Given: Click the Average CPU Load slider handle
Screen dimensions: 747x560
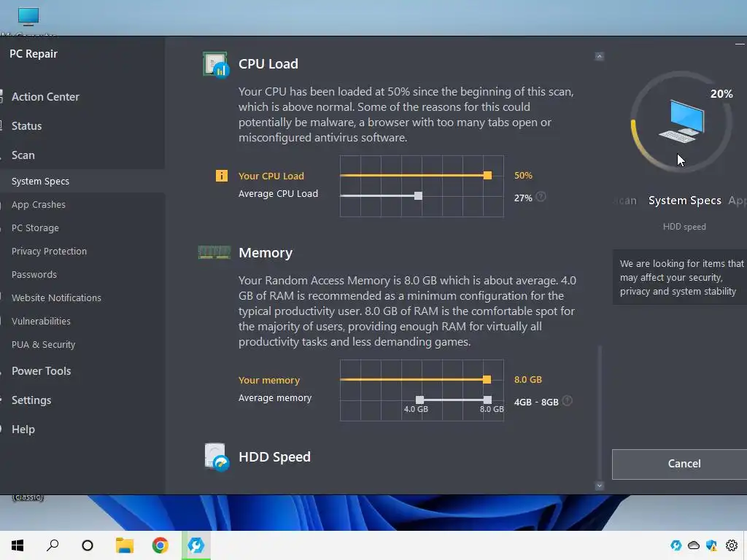Looking at the screenshot, I should (x=418, y=195).
